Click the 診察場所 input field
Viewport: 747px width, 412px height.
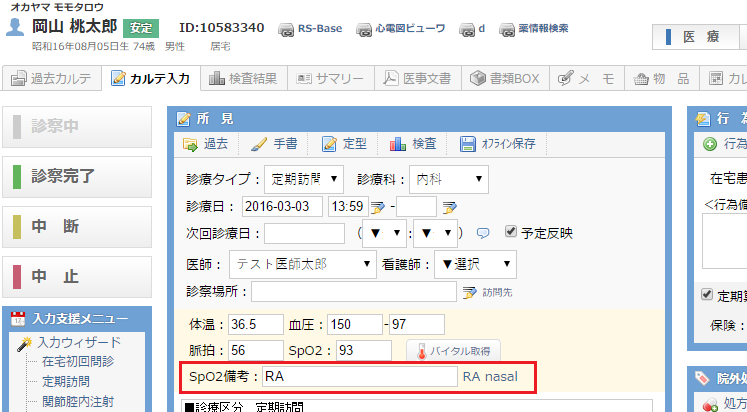tap(354, 291)
